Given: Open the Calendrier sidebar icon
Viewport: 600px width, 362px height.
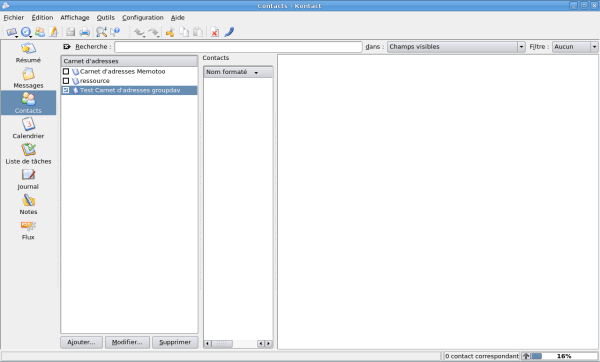Looking at the screenshot, I should [28, 129].
